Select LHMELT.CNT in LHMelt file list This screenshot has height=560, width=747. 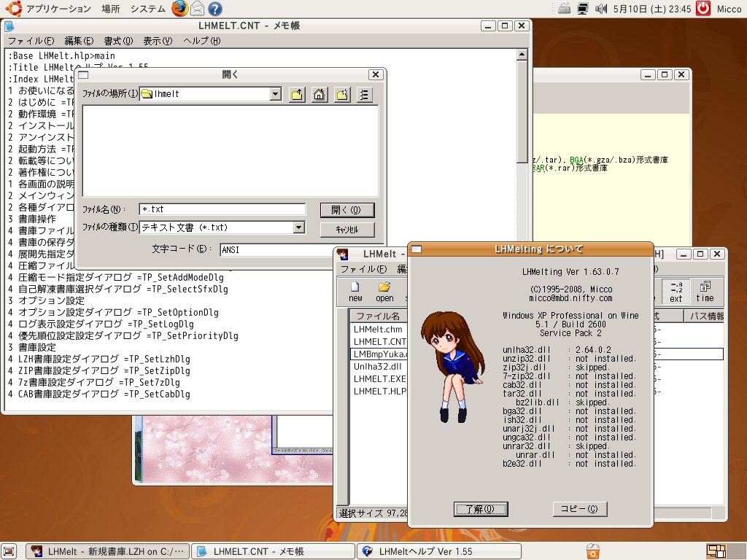pos(379,341)
